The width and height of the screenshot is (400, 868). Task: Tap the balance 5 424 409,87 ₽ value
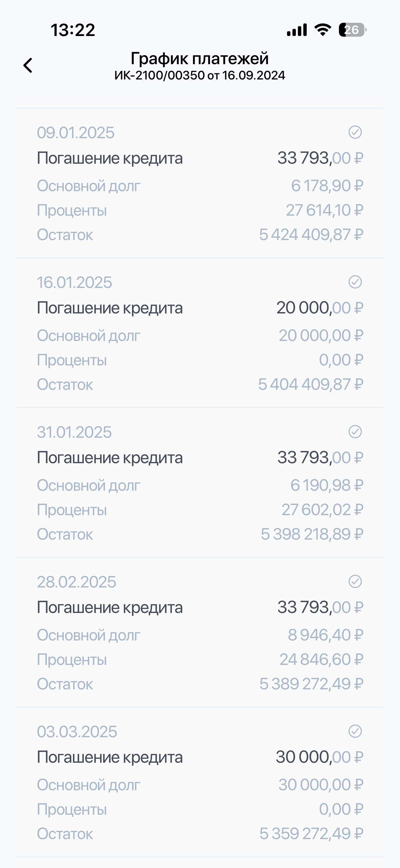[x=311, y=235]
